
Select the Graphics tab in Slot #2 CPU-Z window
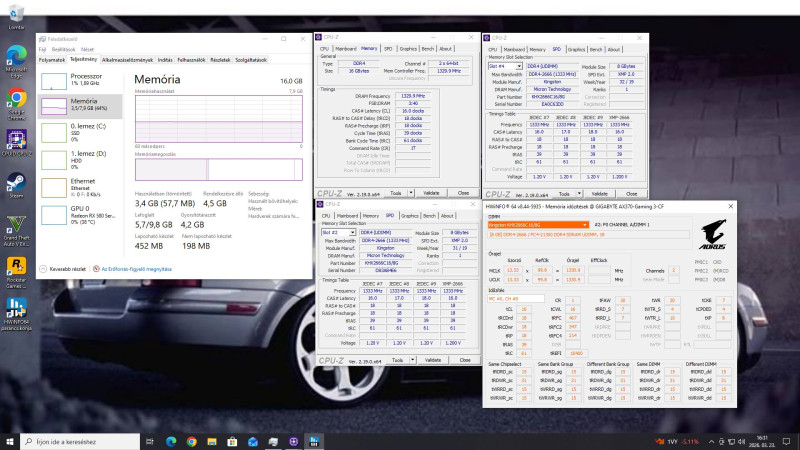410,216
